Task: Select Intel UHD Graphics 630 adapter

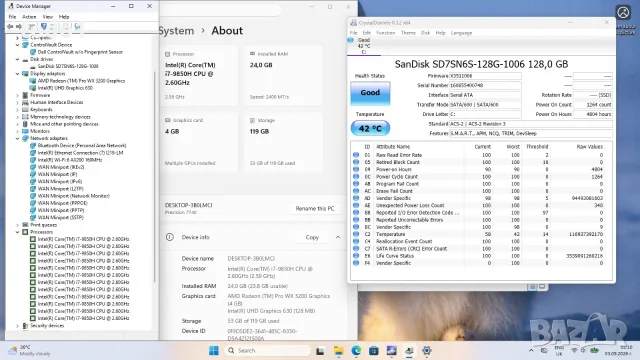Action: (x=65, y=88)
